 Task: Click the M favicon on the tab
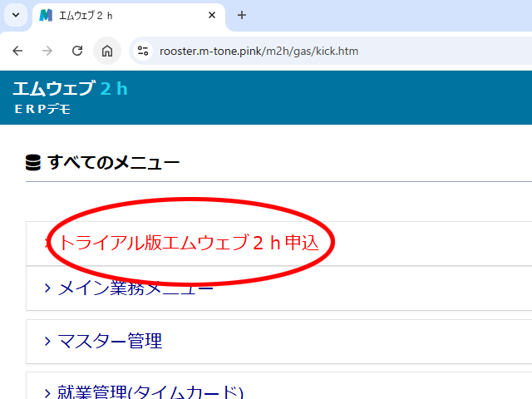(46, 15)
